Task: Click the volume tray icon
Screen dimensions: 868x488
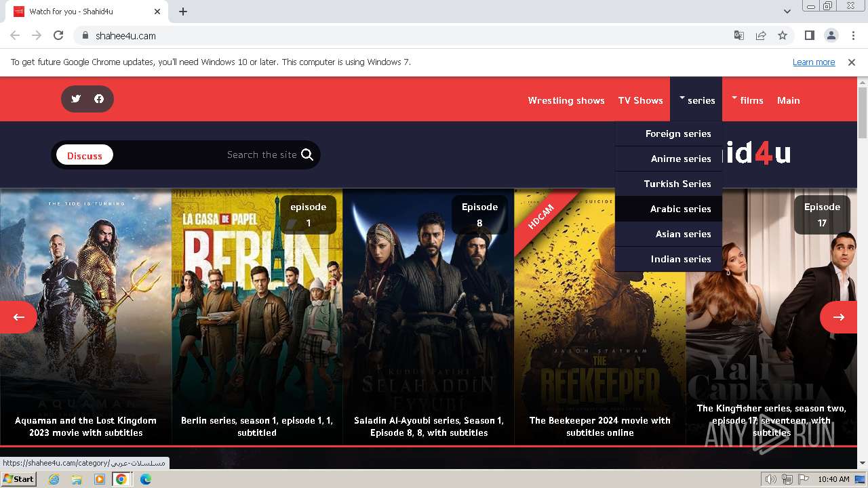Action: click(x=771, y=479)
